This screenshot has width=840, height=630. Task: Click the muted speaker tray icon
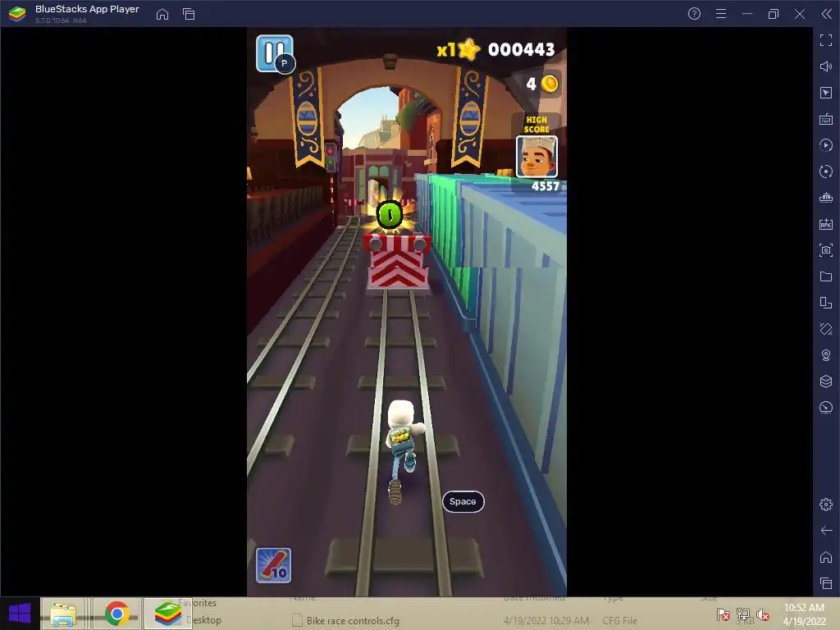pos(763,614)
